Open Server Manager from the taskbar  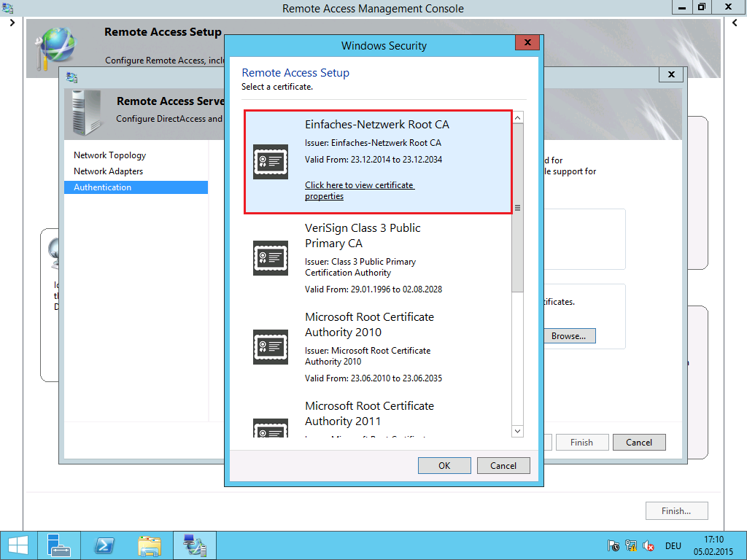click(x=59, y=545)
